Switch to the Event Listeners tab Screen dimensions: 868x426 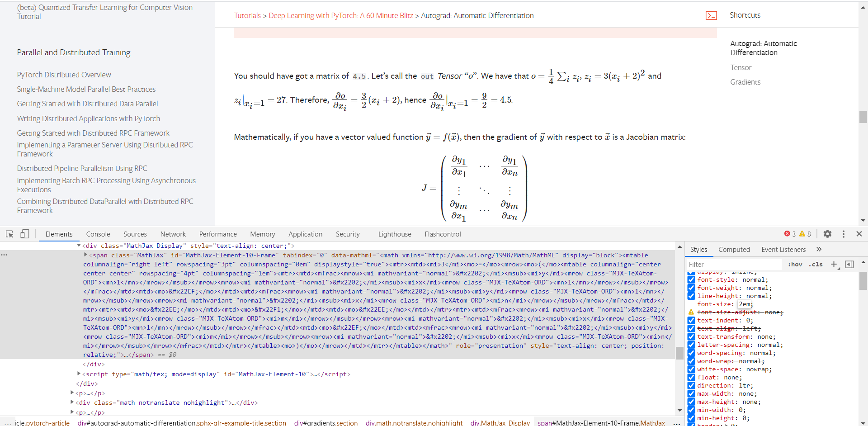coord(783,249)
